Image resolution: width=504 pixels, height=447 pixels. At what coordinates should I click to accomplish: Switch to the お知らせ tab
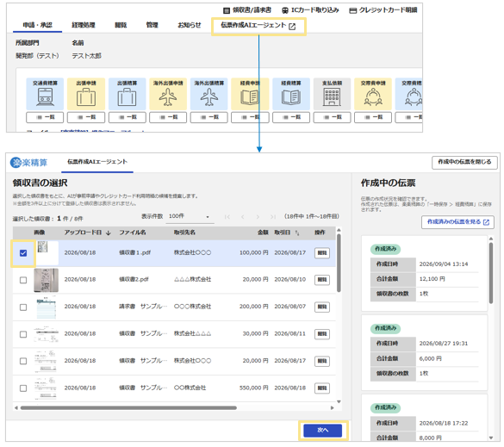(190, 25)
